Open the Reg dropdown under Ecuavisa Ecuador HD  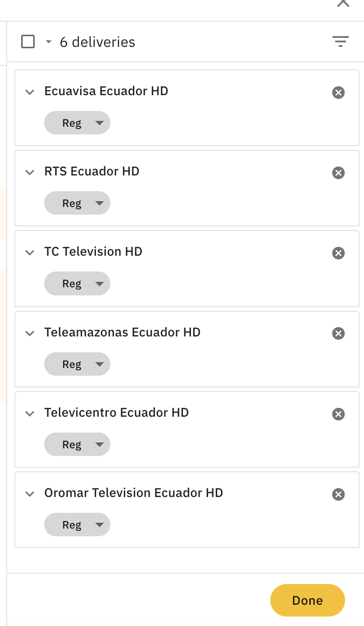tap(77, 123)
